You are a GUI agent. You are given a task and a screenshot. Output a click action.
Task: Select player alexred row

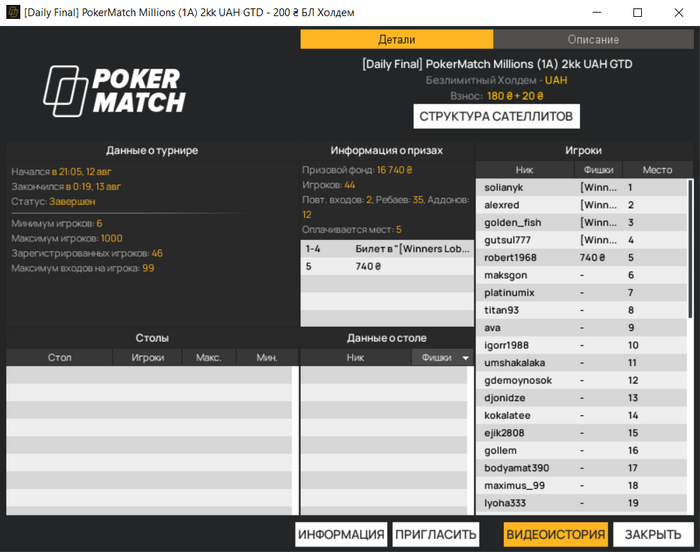[581, 205]
